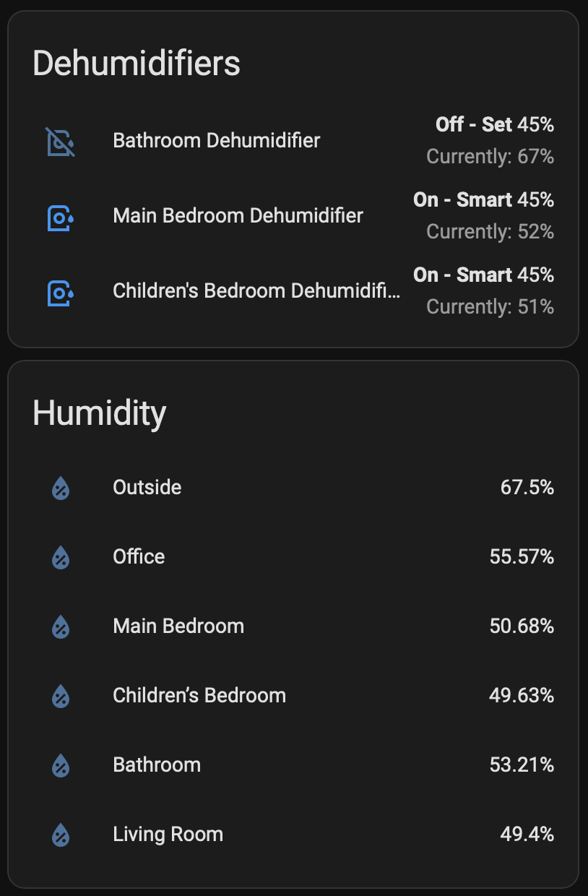
Task: Open the Humidity card header
Action: (100, 412)
